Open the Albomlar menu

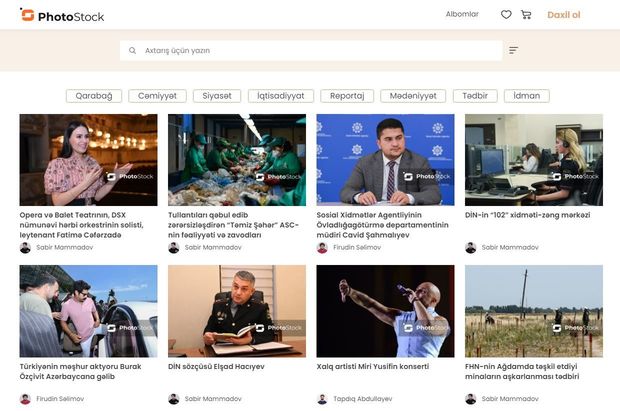point(461,15)
